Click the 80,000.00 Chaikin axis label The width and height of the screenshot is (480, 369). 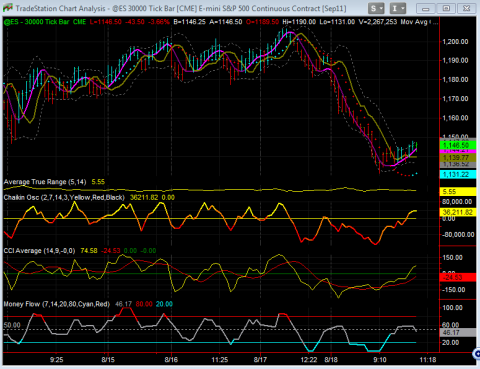pos(457,202)
